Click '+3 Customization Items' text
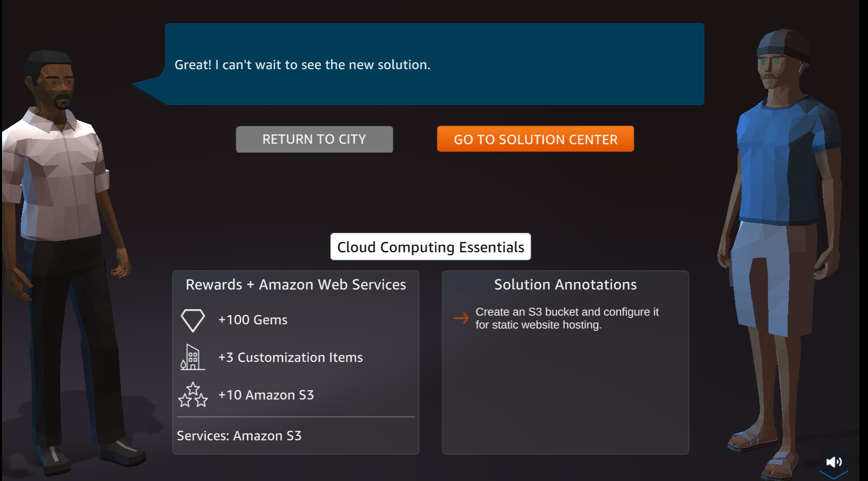 (x=291, y=357)
